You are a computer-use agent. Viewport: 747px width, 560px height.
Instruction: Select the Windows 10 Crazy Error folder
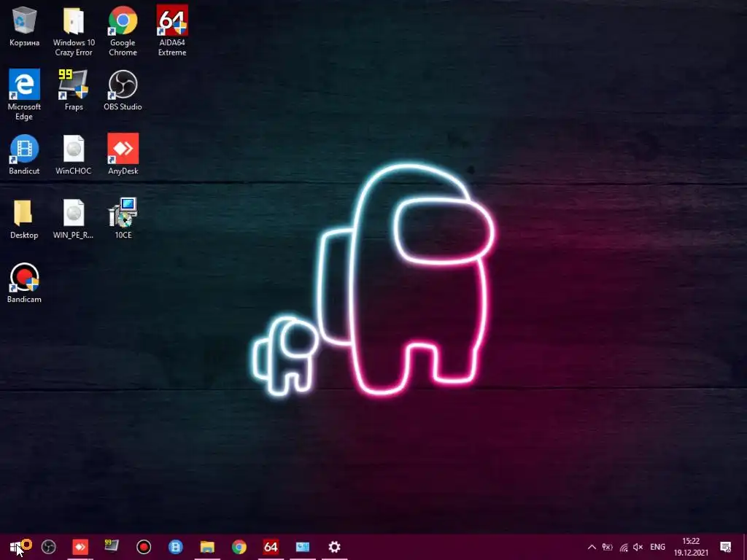click(74, 31)
